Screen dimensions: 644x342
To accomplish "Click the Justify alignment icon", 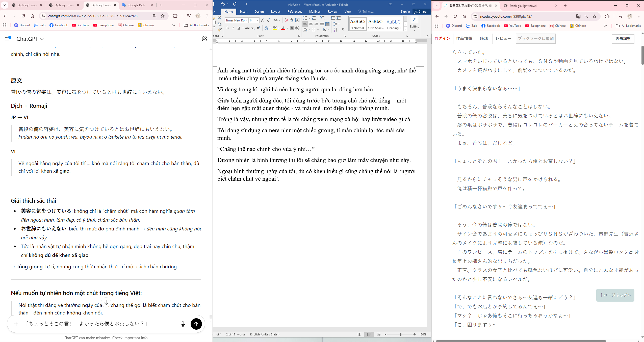I will point(322,24).
